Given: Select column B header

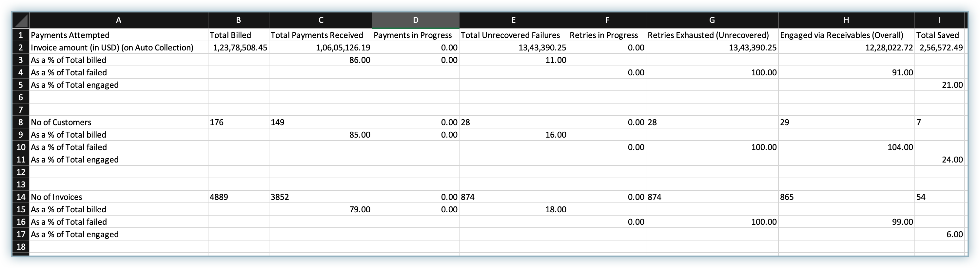Looking at the screenshot, I should point(239,20).
